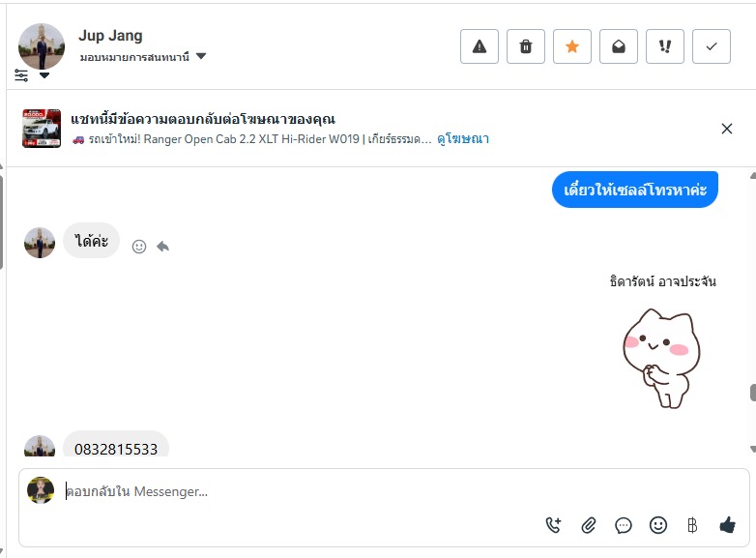
Task: Click the Baht currency payment icon
Action: point(692,525)
